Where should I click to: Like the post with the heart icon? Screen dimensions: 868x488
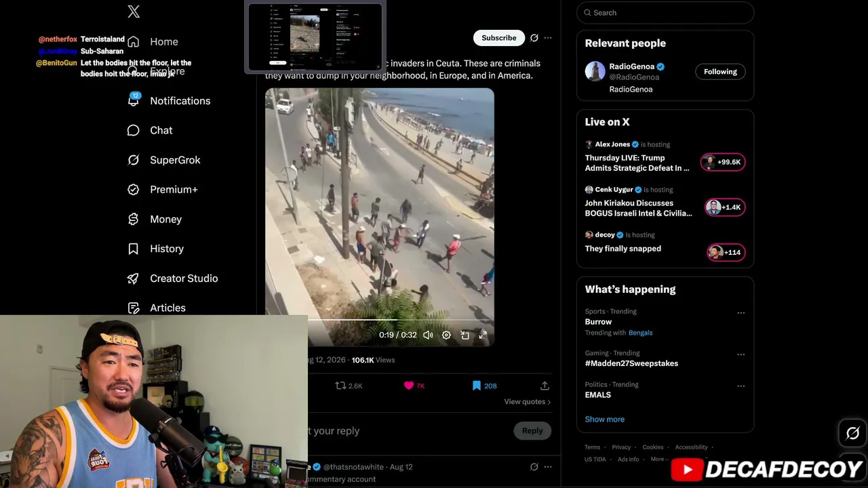(x=409, y=386)
